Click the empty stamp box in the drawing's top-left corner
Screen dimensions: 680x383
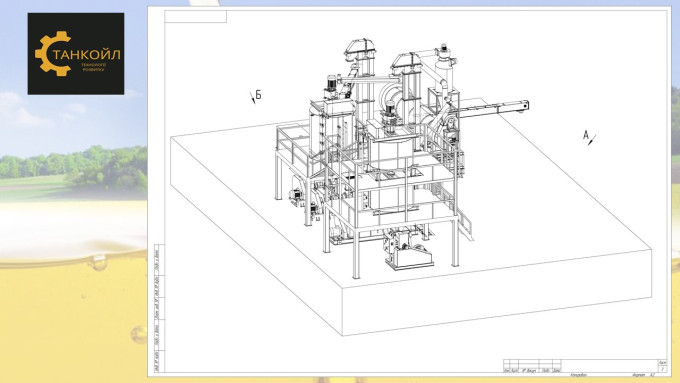click(x=196, y=16)
